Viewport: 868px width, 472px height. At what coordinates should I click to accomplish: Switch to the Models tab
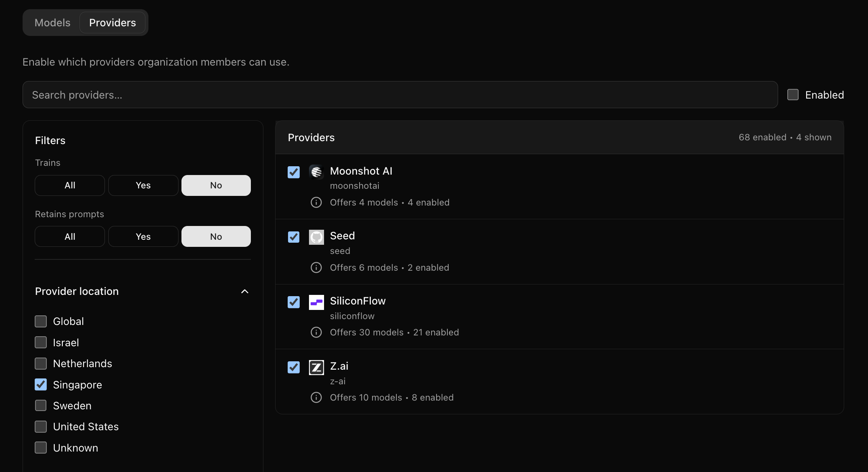click(52, 23)
